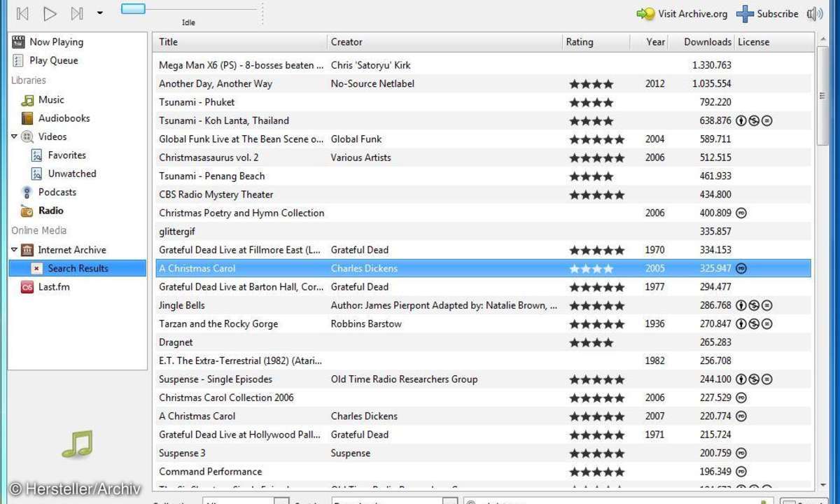This screenshot has width=840, height=504.
Task: Click rating stars of highlighted A Christmas Carol
Action: (591, 268)
